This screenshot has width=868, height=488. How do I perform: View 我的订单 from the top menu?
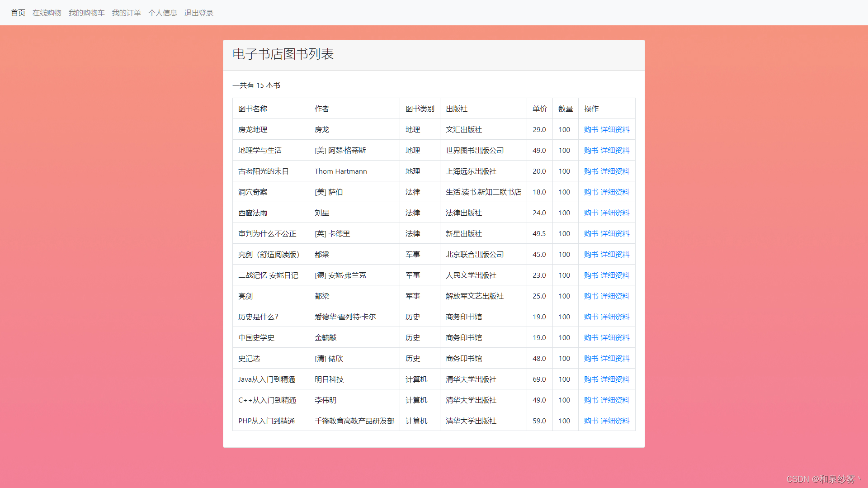127,13
